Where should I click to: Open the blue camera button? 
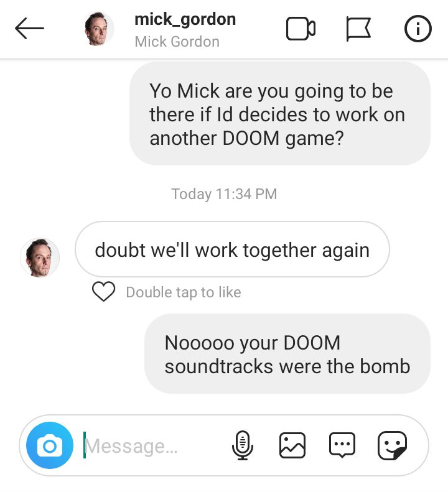coord(50,445)
